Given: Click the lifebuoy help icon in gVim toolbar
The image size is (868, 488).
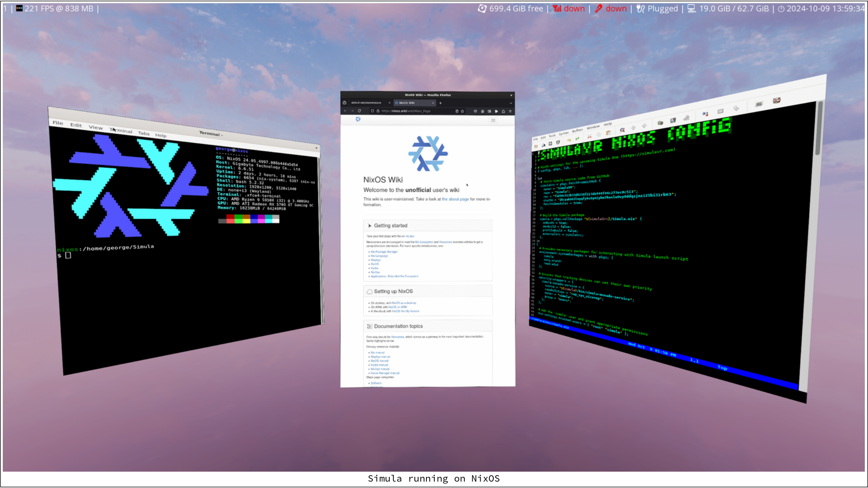Looking at the screenshot, I should click(777, 101).
